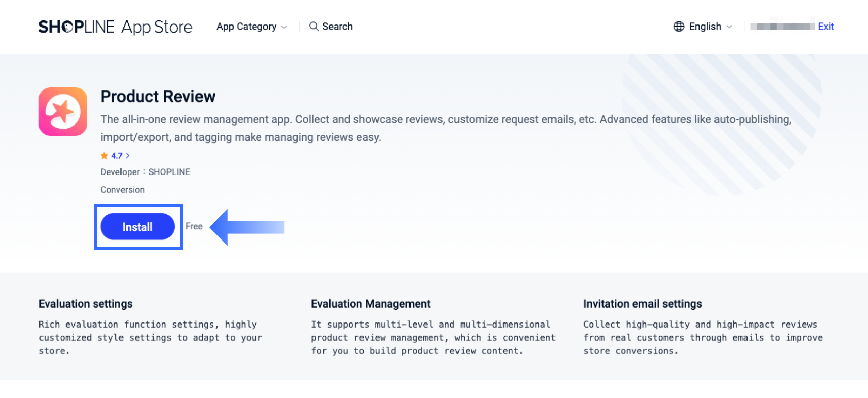Click the Invitation email settings heading
The height and width of the screenshot is (398, 868).
(642, 303)
